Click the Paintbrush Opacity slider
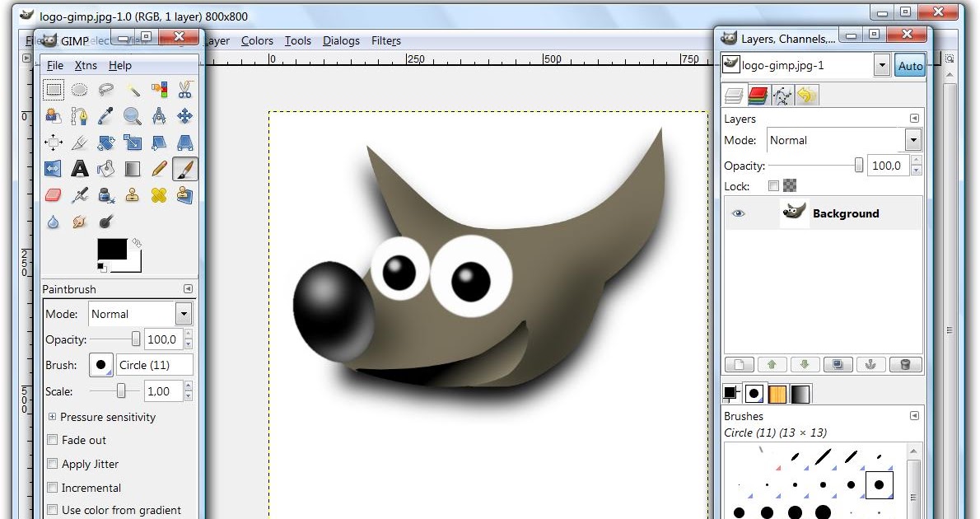This screenshot has height=519, width=980. point(115,339)
